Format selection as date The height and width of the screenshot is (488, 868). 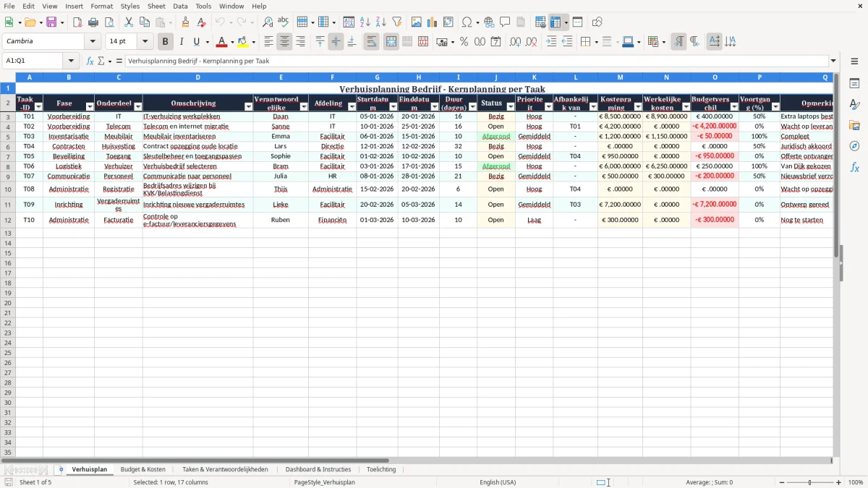pos(495,42)
